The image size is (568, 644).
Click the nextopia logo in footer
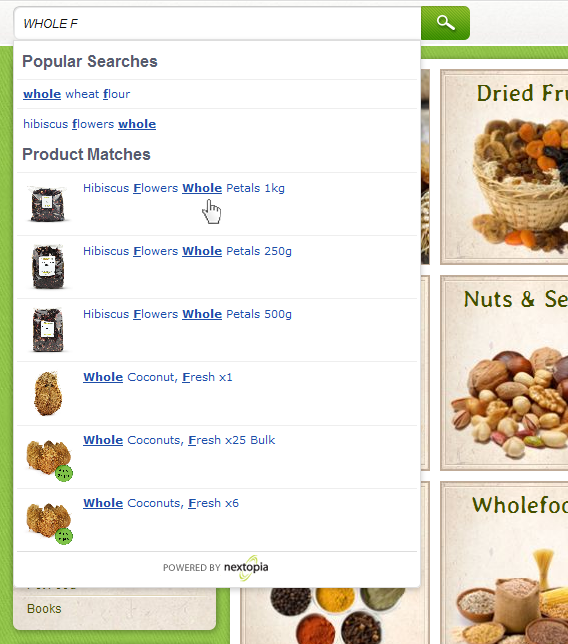tap(246, 568)
